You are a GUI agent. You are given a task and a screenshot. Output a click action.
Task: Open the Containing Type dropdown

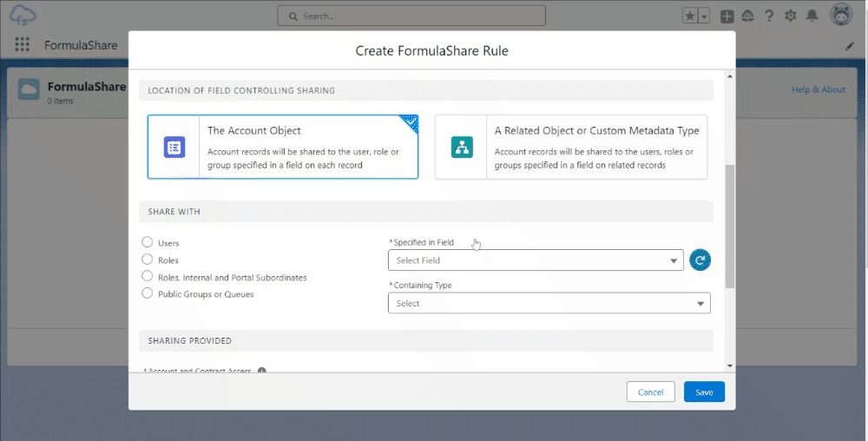point(549,303)
